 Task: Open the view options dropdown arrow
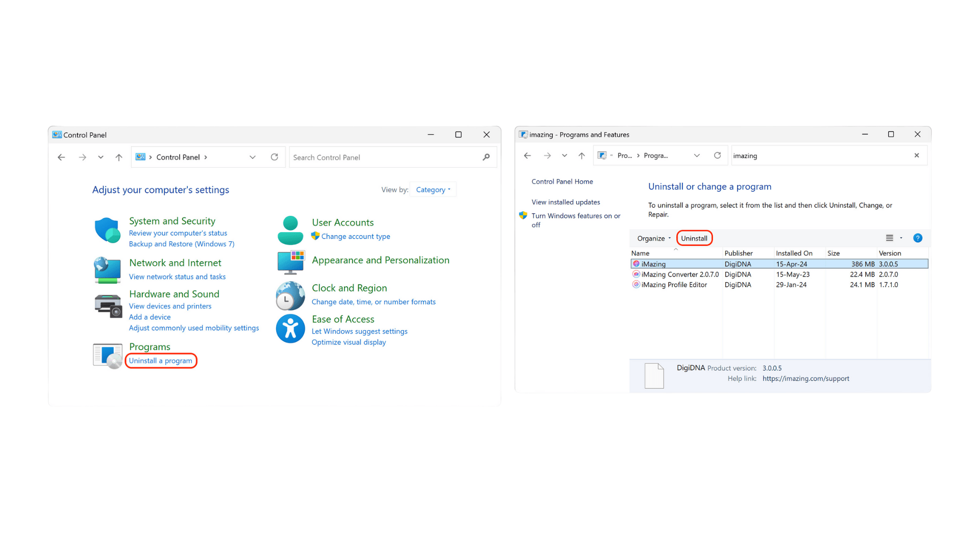point(901,238)
